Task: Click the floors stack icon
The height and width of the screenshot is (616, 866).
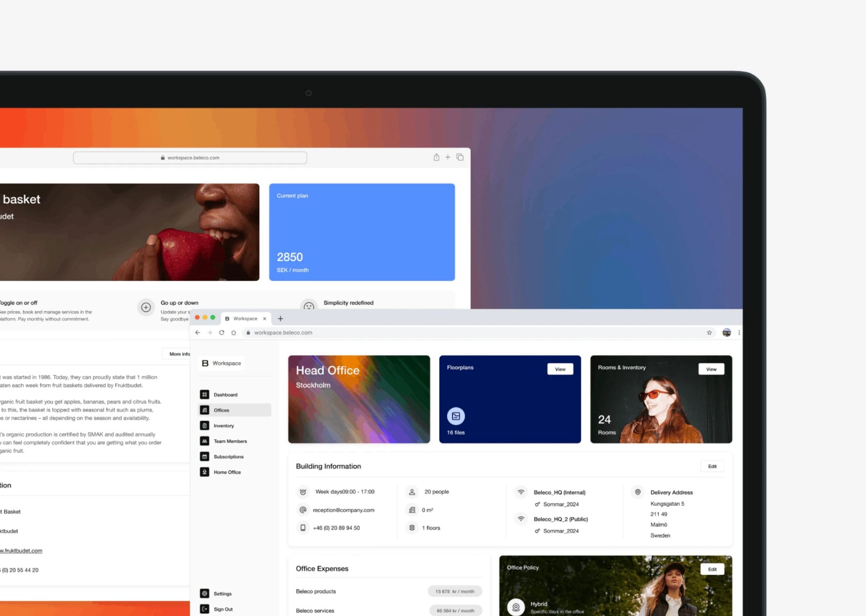Action: point(412,528)
